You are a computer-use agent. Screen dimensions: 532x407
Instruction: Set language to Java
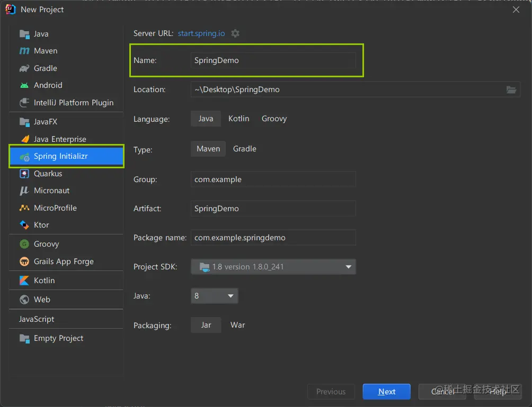pyautogui.click(x=206, y=119)
